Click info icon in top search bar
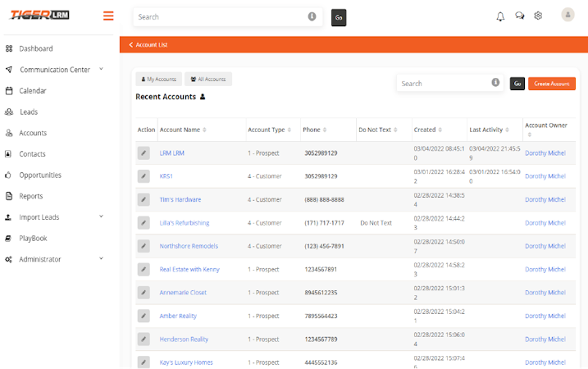Screen dimensions: 588x369 point(312,16)
